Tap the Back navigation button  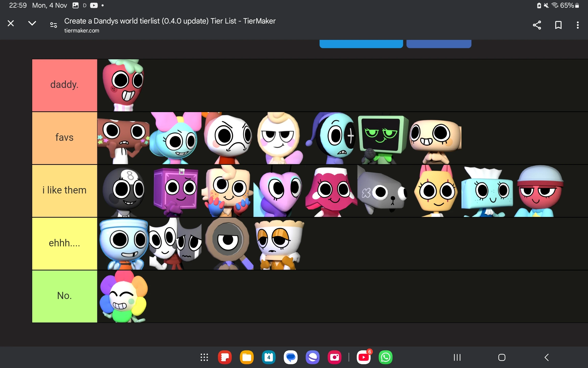point(546,357)
